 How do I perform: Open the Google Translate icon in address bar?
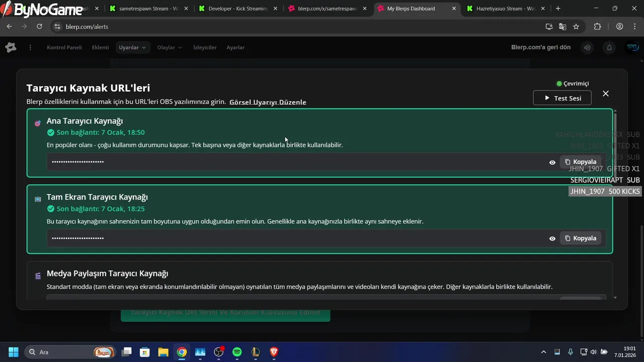562,27
